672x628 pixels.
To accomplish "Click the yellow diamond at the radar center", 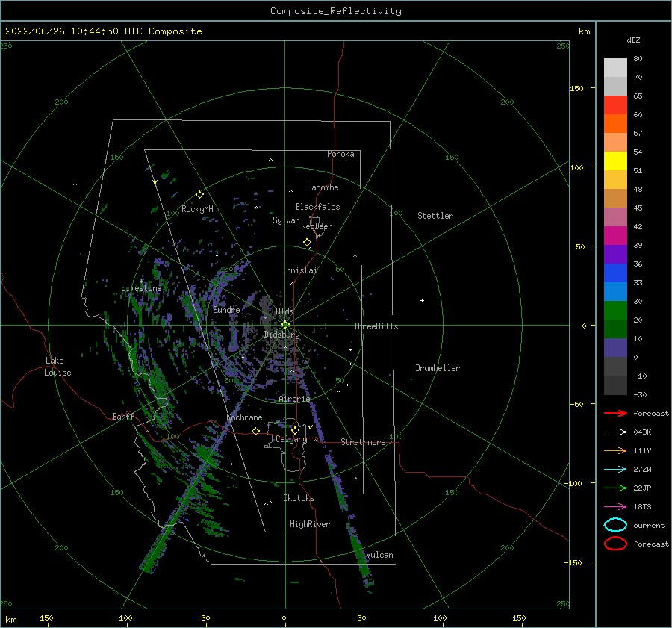I will 285,325.
